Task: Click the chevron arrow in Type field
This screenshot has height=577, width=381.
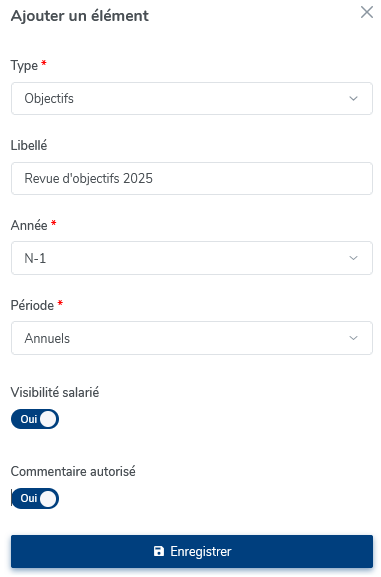Action: click(x=353, y=99)
